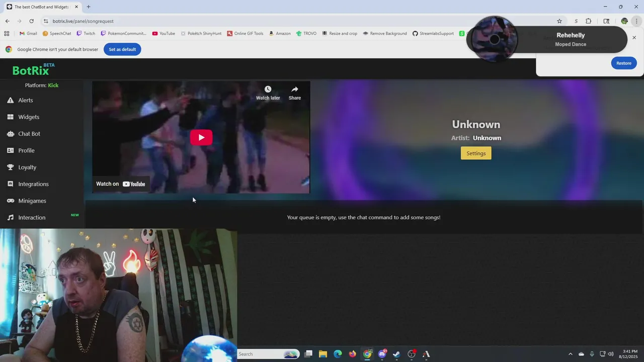Open song request Settings button

coord(476,153)
